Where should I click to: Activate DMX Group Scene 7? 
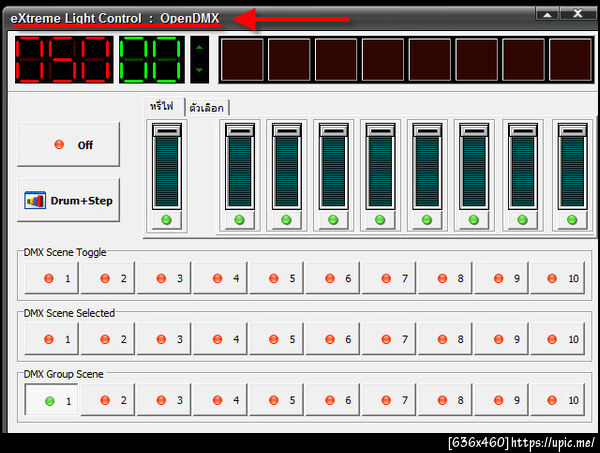click(x=389, y=400)
